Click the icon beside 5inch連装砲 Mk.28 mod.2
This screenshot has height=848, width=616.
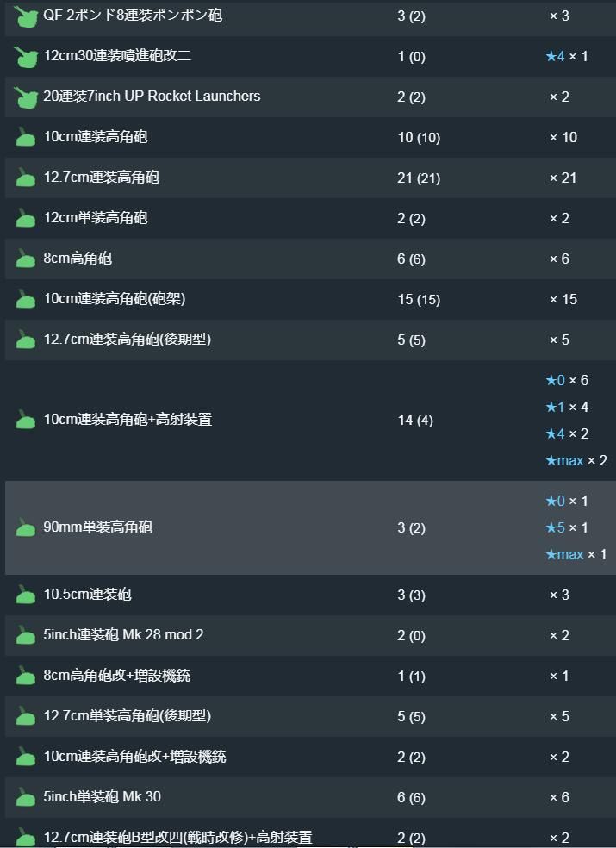click(x=25, y=635)
